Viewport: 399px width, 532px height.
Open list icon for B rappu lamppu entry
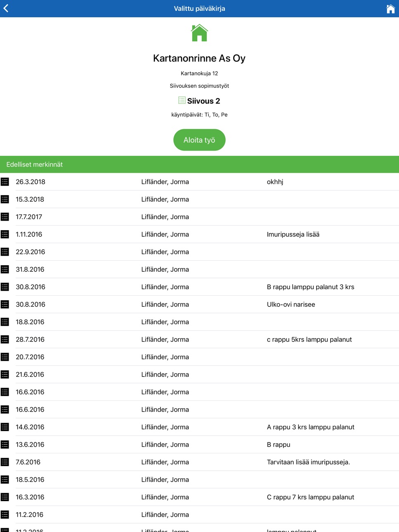tap(5, 287)
